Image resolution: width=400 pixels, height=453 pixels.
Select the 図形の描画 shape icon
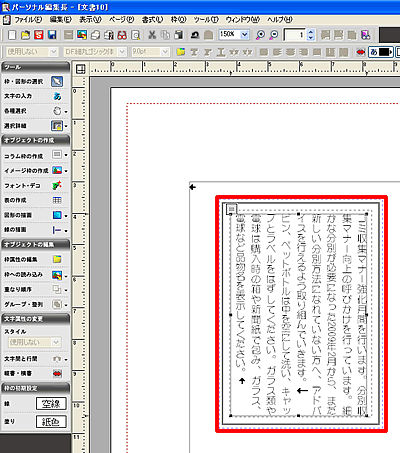57,215
